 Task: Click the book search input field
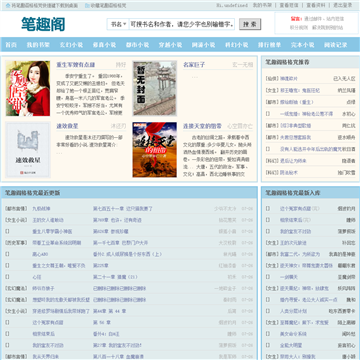182,24
